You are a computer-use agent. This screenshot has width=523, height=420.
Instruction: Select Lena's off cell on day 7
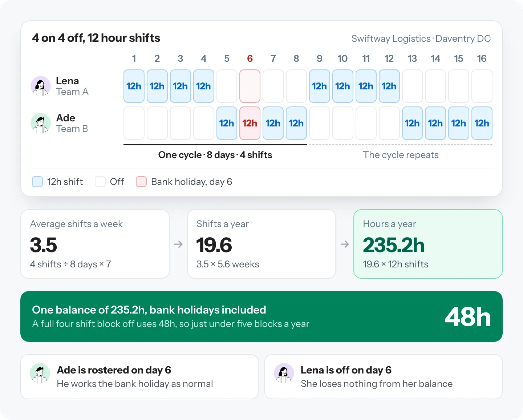click(273, 86)
